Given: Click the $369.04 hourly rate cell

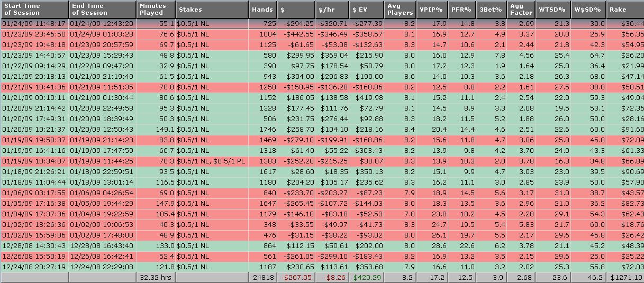Looking at the screenshot, I should (x=332, y=56).
